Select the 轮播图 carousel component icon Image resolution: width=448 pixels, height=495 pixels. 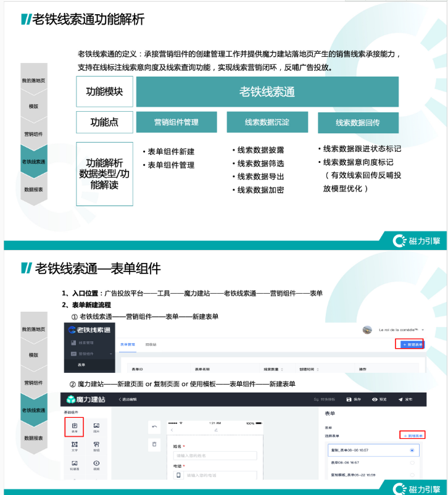pos(75,464)
